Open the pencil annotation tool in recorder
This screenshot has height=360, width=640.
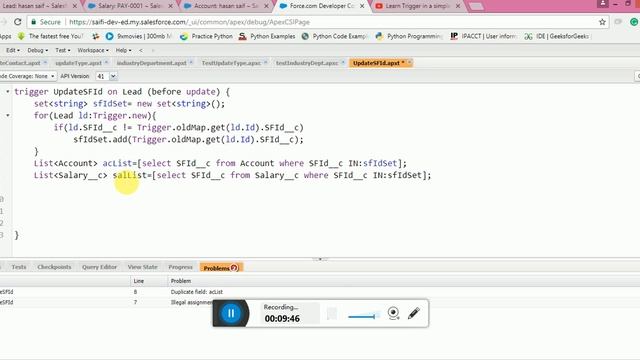pos(413,313)
